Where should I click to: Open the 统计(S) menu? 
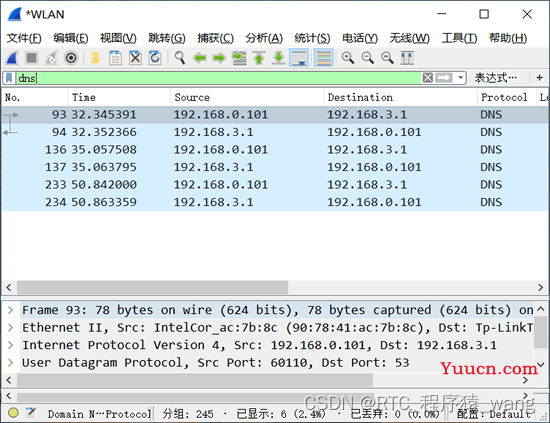tap(312, 38)
